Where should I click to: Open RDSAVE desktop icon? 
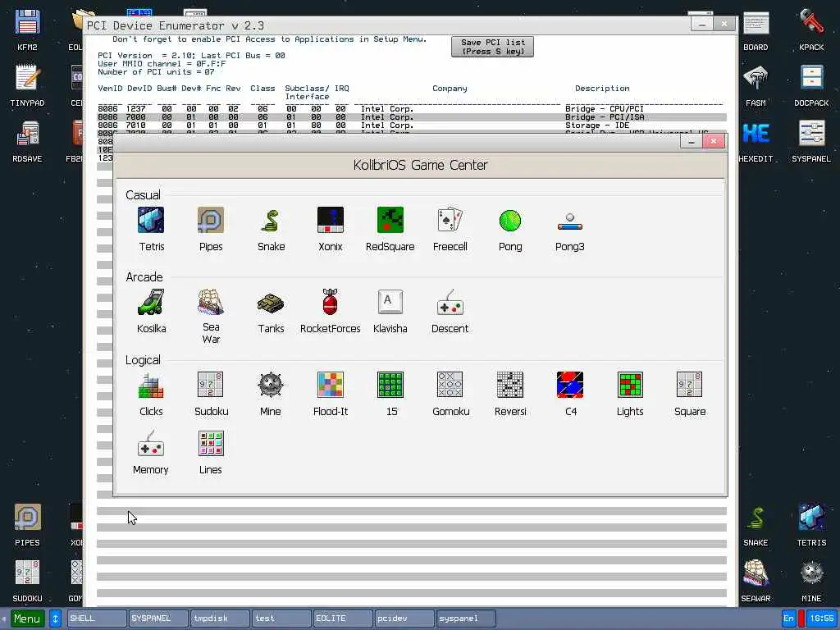pos(27,141)
